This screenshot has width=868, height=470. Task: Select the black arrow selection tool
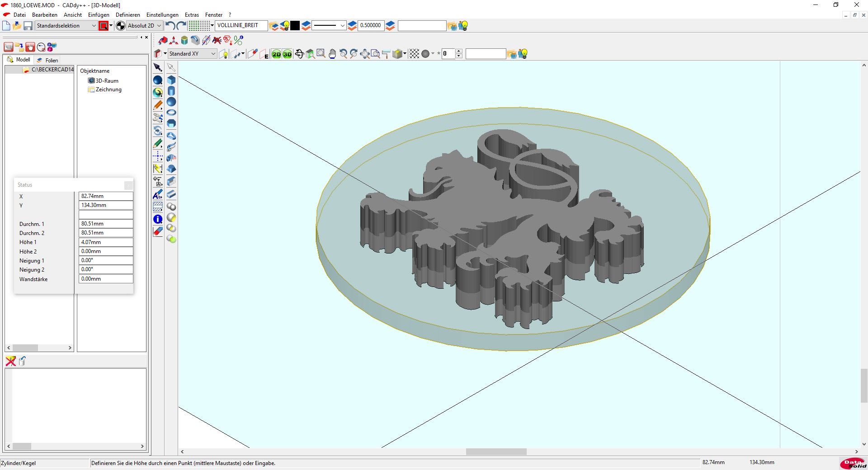[x=158, y=67]
